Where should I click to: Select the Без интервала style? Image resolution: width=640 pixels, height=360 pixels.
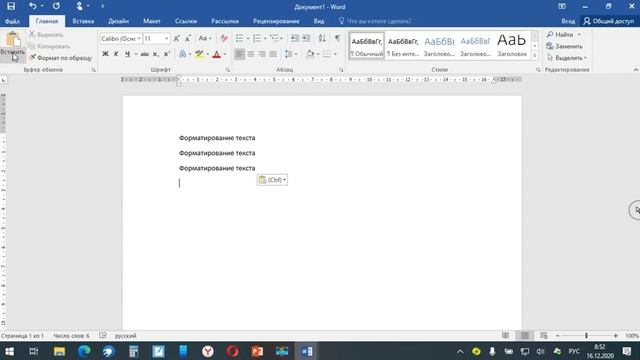pos(403,46)
